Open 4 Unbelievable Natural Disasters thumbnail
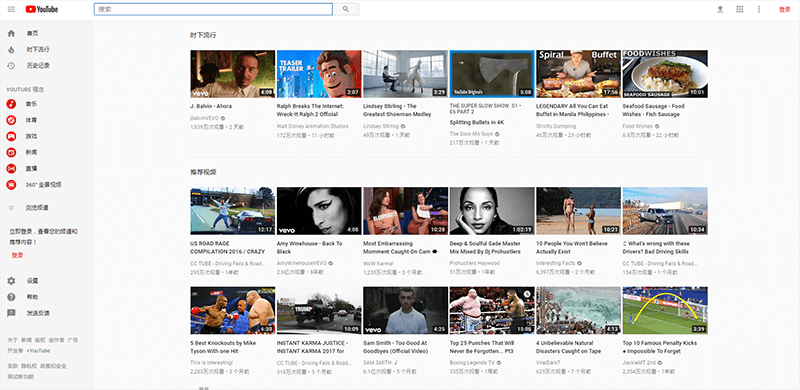 579,310
